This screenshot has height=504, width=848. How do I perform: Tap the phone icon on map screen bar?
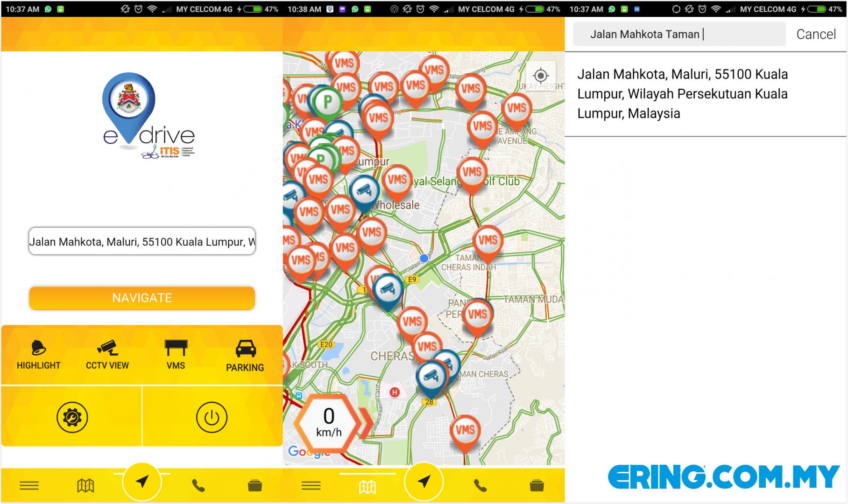pyautogui.click(x=481, y=486)
